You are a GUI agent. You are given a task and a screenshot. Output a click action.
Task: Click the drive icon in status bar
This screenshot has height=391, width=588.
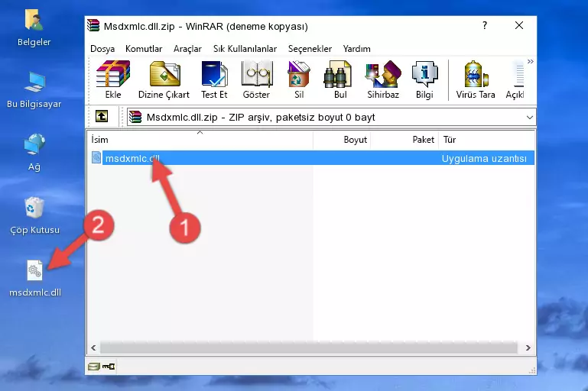click(94, 367)
